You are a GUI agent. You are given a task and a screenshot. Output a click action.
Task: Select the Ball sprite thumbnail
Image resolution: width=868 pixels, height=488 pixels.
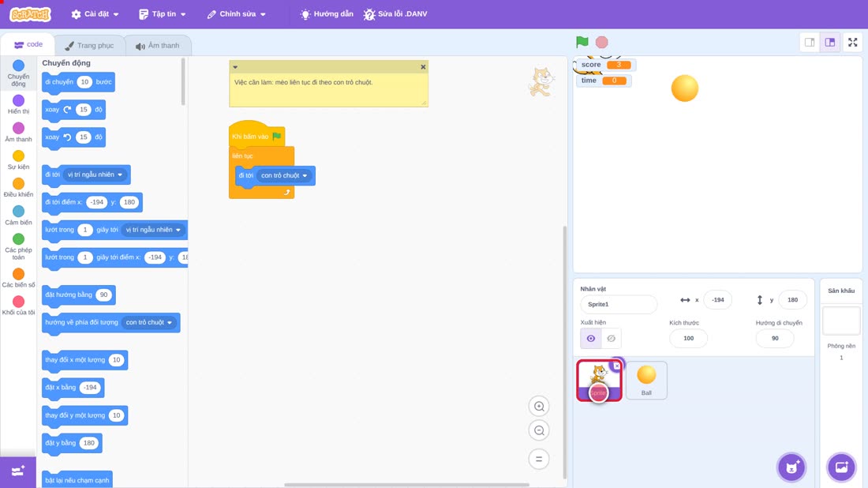(646, 380)
